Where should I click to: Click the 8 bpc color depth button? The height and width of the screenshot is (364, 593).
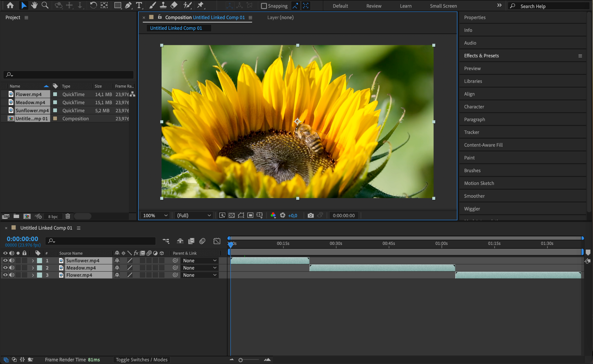point(53,216)
